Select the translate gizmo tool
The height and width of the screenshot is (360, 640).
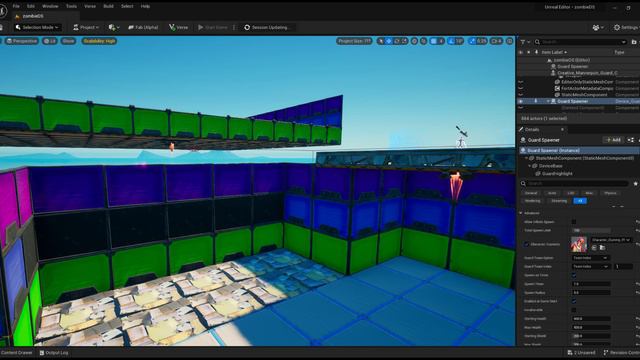point(389,41)
